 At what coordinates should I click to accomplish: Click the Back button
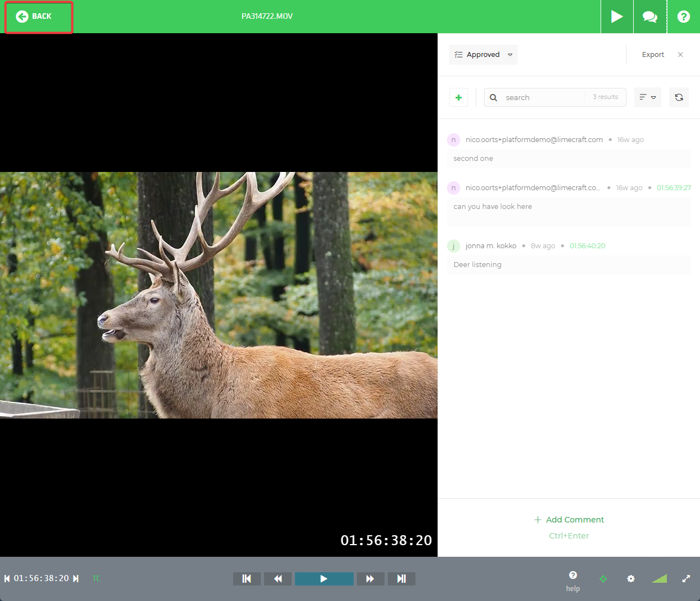point(39,17)
